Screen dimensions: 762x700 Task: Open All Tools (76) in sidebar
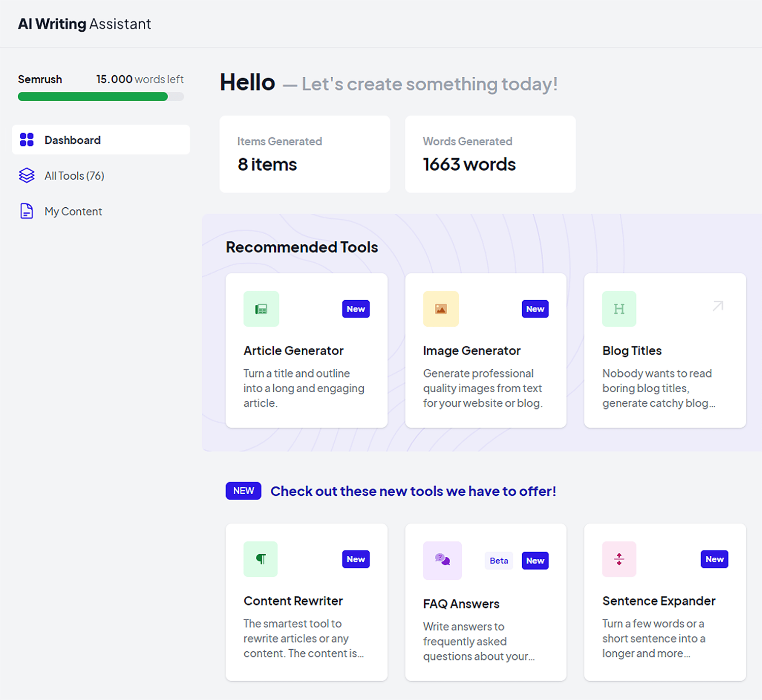(101, 175)
